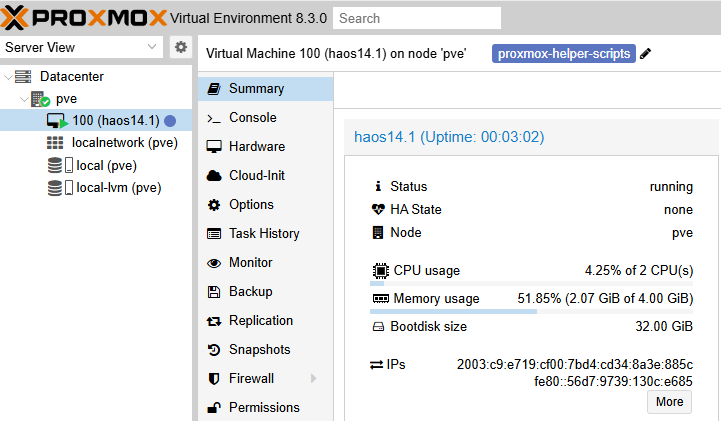Click the Cloud-Init cloud icon
721x421 pixels.
pos(214,176)
